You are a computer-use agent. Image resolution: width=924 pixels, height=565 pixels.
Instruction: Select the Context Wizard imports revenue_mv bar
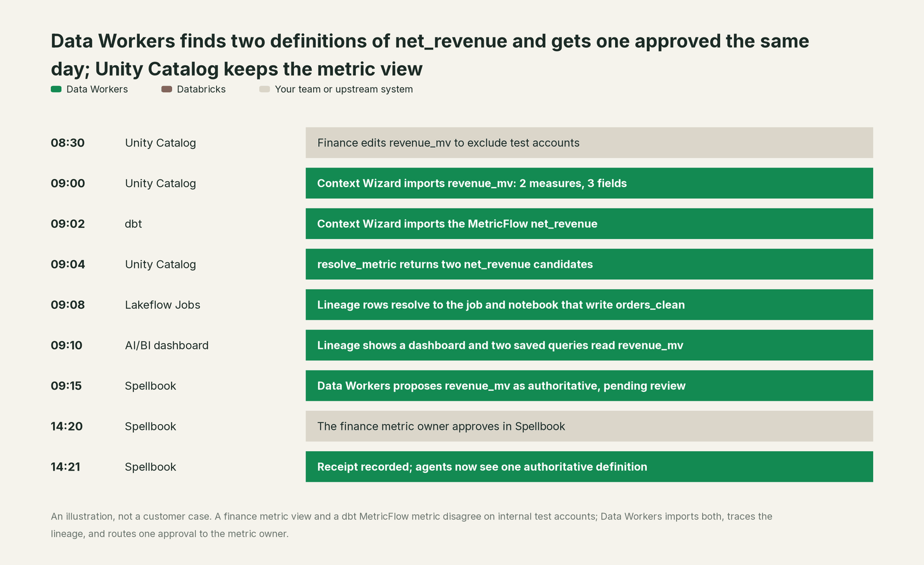[589, 183]
